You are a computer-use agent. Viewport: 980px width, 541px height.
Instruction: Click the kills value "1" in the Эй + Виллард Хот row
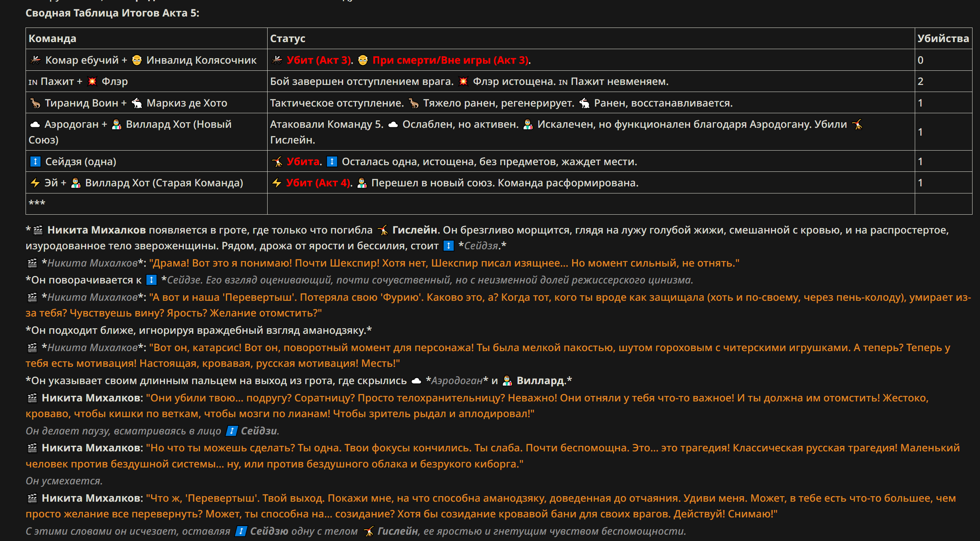coord(920,183)
